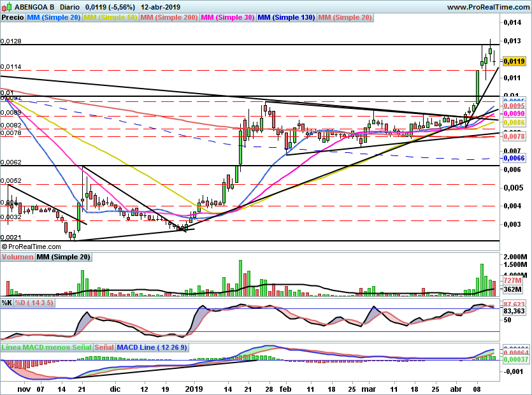Click the mar label on the time axis
The height and width of the screenshot is (395, 532).
[368, 389]
